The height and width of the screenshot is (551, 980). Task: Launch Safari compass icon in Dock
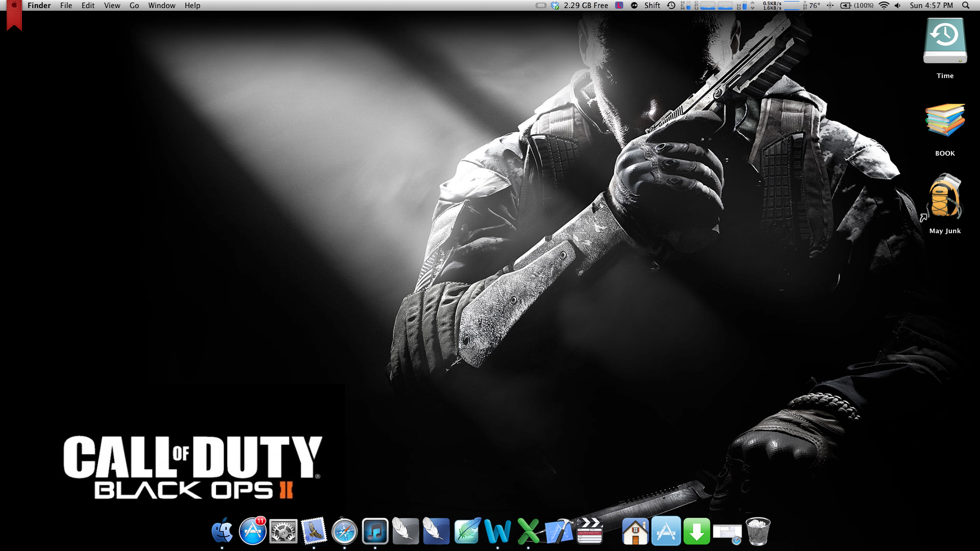tap(345, 532)
